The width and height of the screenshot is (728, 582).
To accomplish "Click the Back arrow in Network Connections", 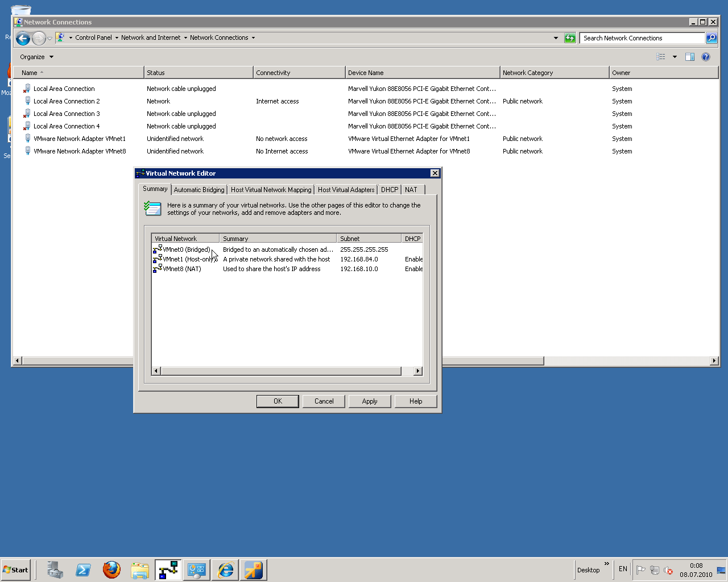I will click(23, 38).
